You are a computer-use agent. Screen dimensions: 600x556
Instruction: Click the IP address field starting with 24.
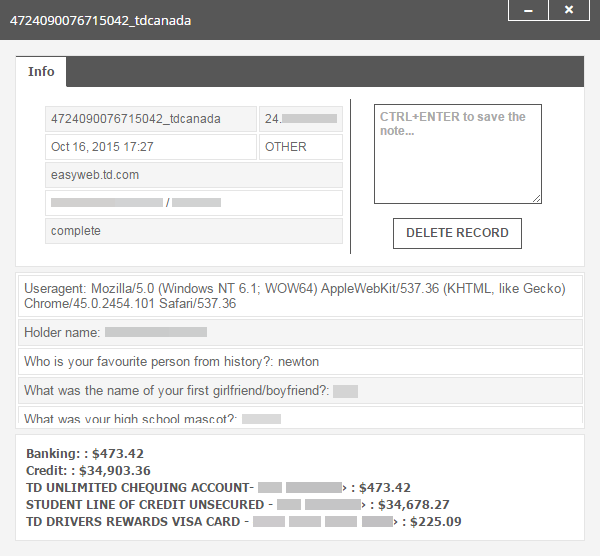click(x=301, y=119)
